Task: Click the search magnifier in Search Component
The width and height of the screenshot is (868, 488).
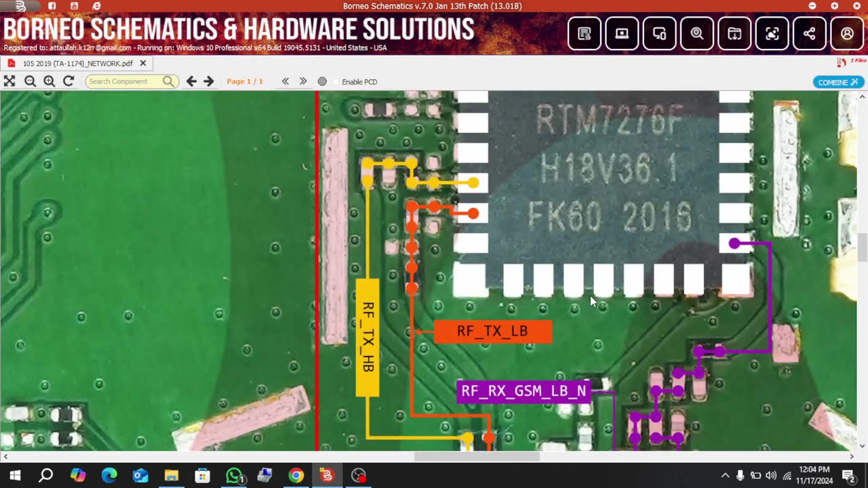Action: tap(169, 81)
